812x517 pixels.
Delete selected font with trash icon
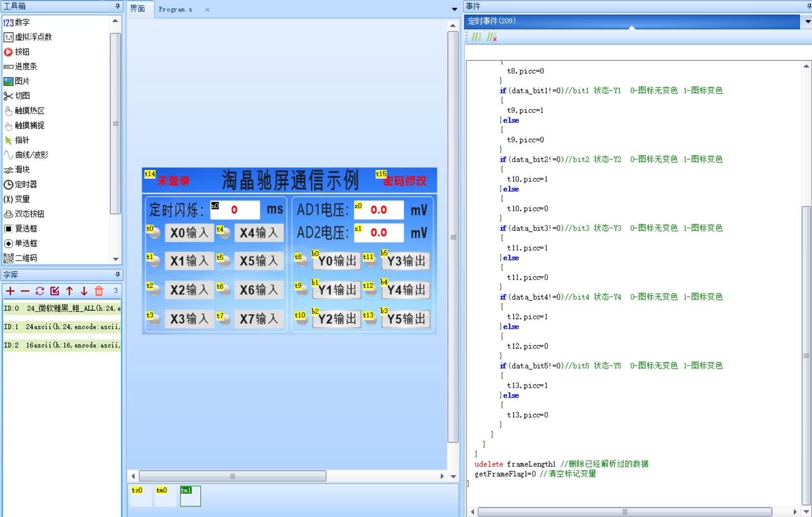click(x=99, y=291)
